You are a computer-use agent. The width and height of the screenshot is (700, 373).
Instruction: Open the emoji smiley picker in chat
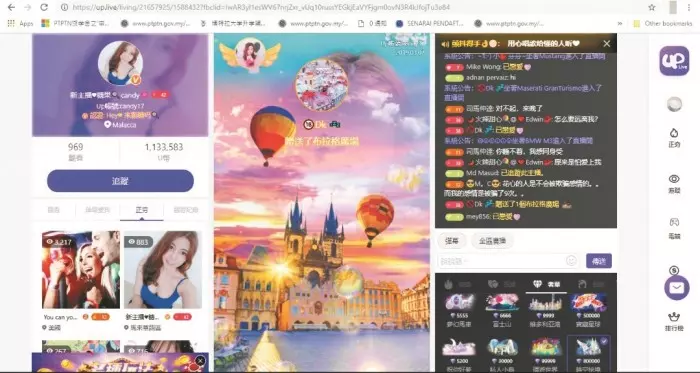571,261
